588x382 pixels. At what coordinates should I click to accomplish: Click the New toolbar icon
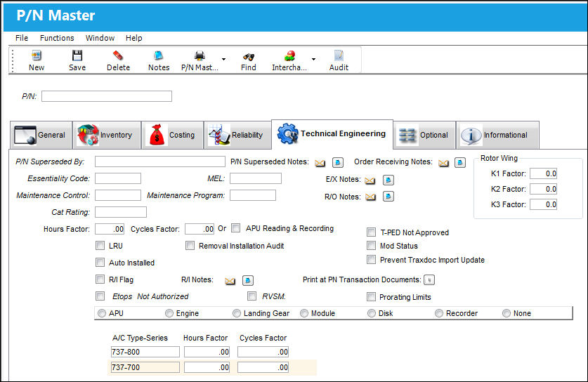(37, 56)
